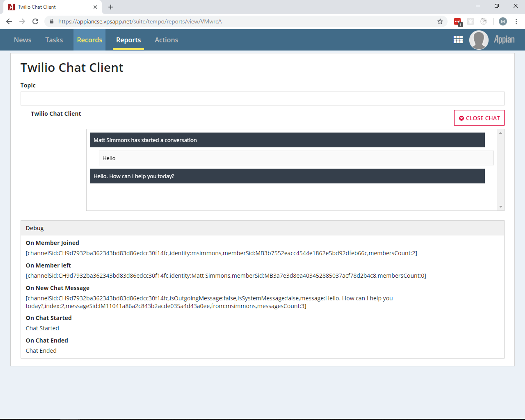Click into the Topic input field
Viewport: 525px width, 420px height.
262,98
